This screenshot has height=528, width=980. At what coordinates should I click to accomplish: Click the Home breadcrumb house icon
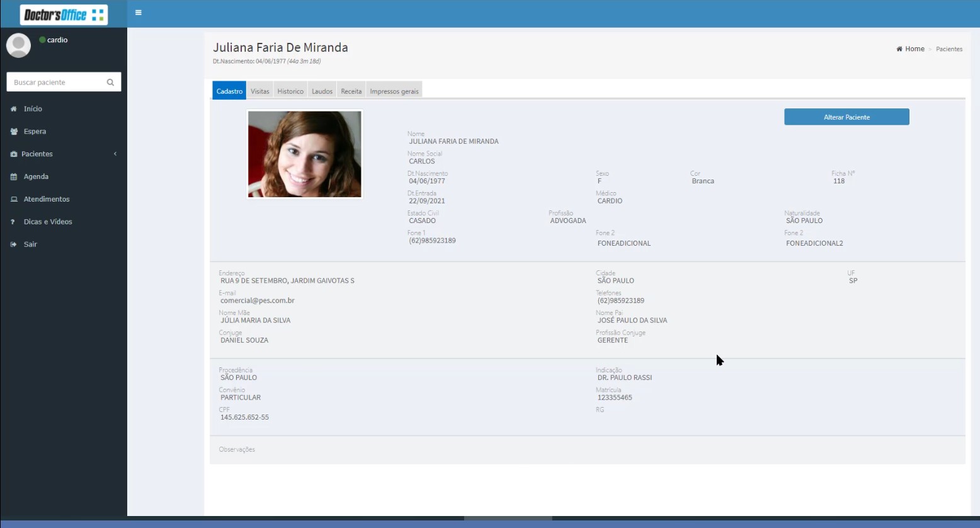(x=899, y=49)
